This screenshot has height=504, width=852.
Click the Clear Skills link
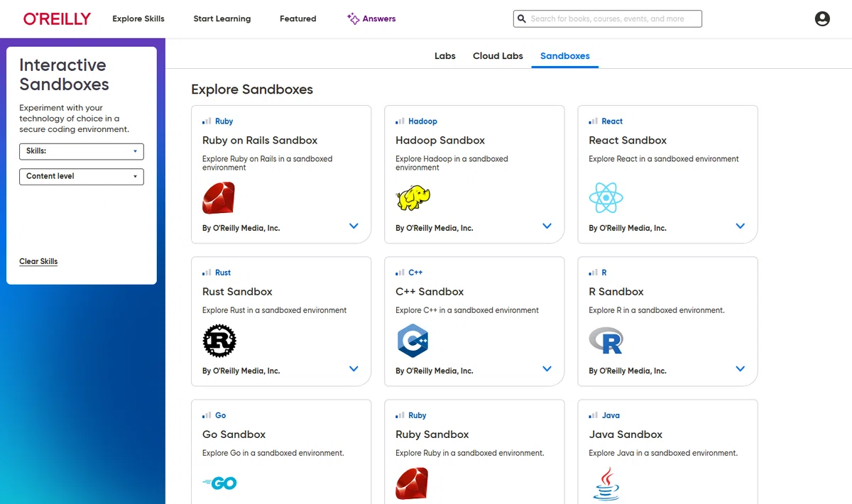coord(38,261)
